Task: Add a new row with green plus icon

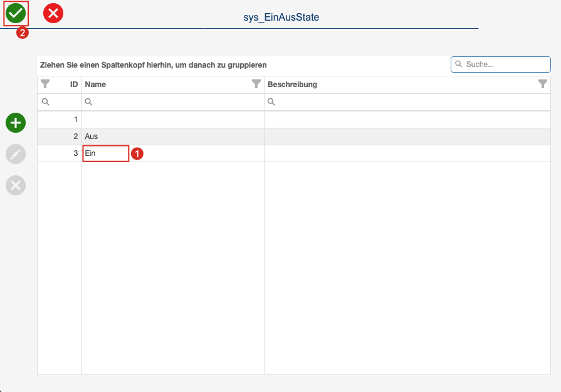Action: (x=16, y=123)
